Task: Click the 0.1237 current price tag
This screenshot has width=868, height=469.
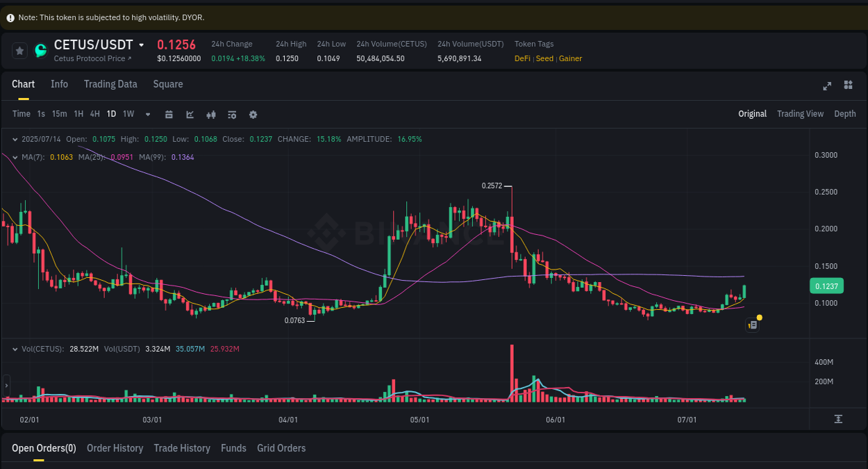Action: pos(826,286)
